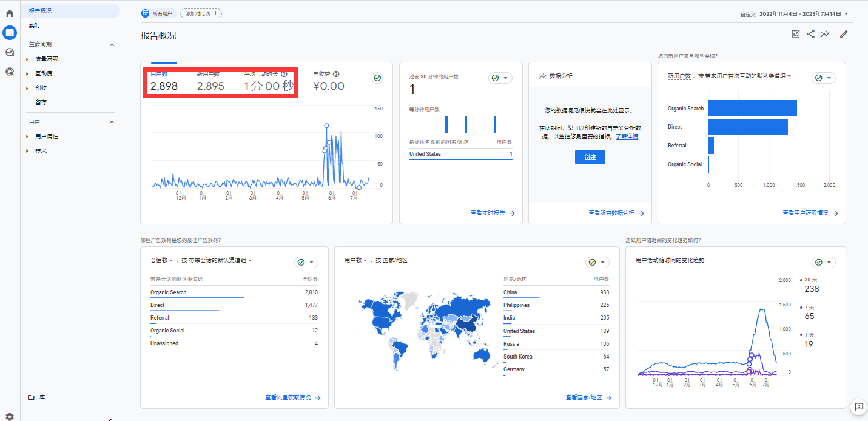Click the share report icon
This screenshot has width=868, height=421.
click(x=810, y=34)
